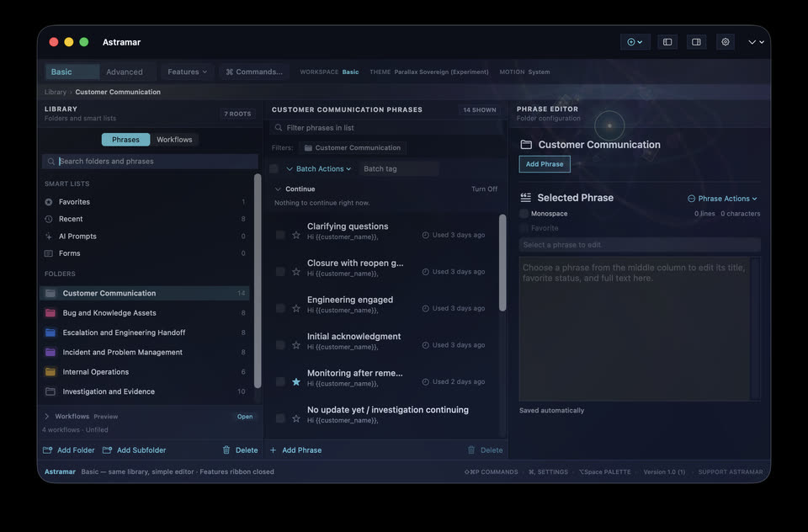
Task: Select the Internal Operations folder
Action: point(145,372)
